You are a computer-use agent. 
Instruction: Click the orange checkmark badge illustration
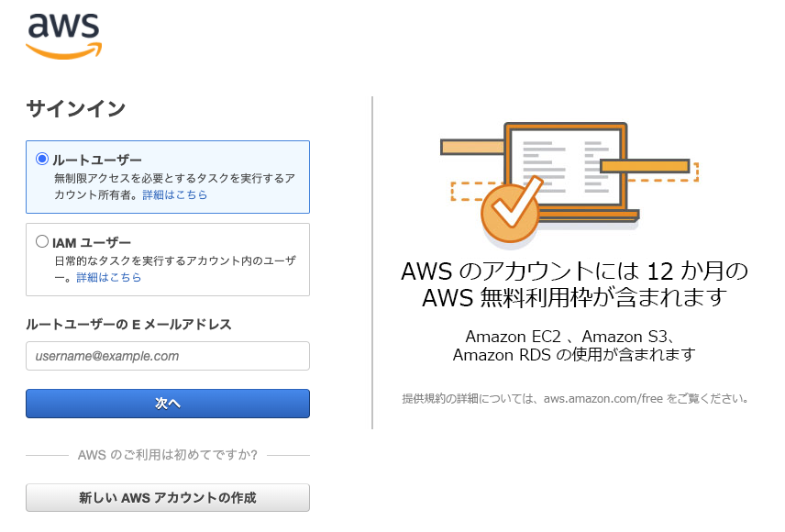pos(512,210)
